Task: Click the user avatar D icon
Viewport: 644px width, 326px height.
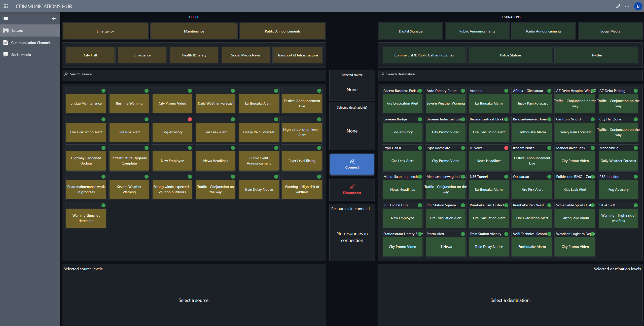Action: point(638,6)
